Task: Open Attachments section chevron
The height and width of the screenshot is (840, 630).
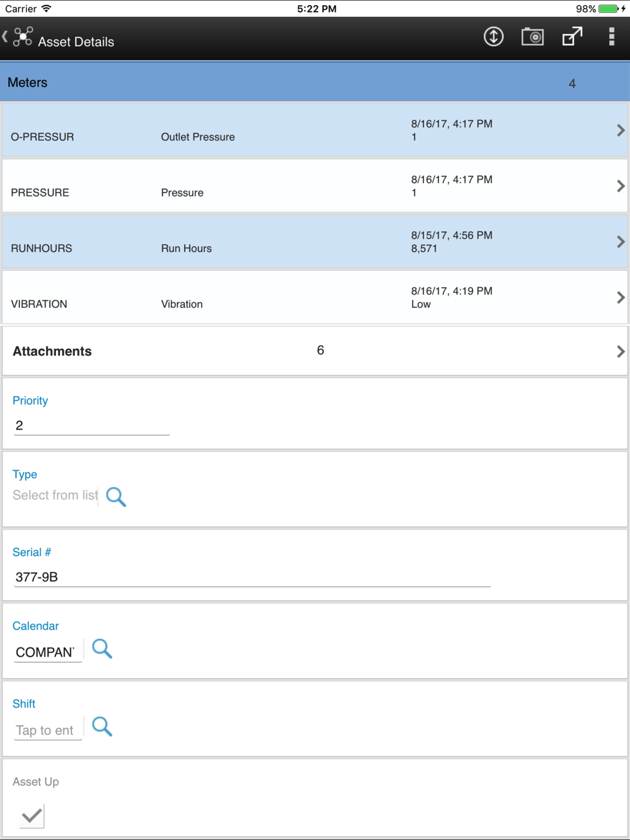Action: coord(621,351)
